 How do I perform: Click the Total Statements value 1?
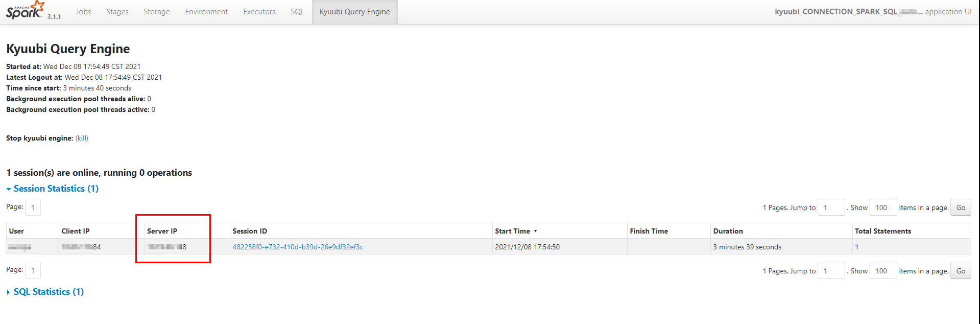point(857,247)
